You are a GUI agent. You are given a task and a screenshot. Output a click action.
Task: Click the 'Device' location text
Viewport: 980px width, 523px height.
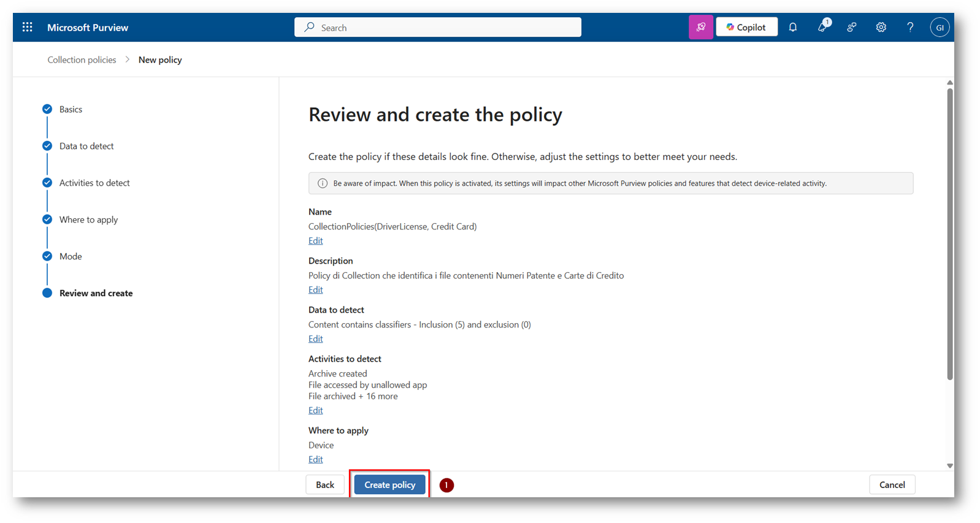click(321, 445)
